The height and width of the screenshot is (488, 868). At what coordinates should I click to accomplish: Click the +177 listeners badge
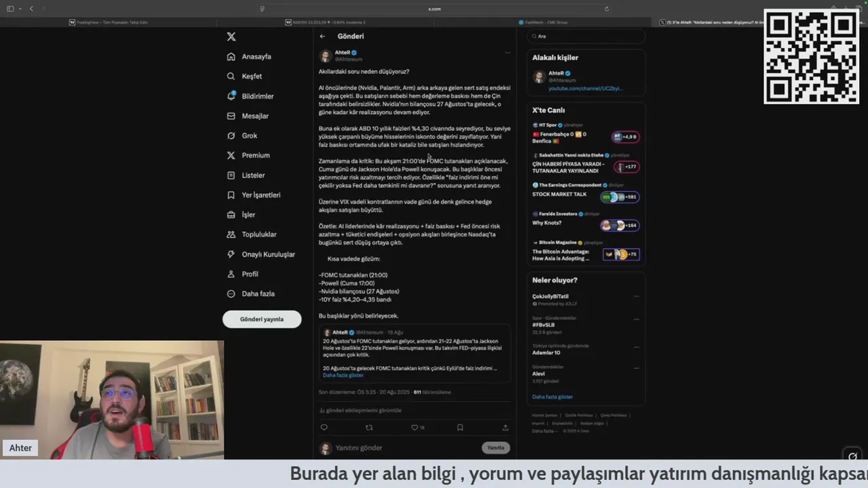point(627,167)
